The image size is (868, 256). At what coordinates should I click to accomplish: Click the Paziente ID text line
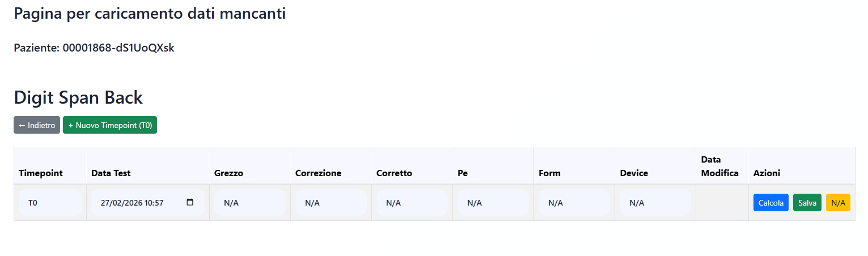[94, 48]
